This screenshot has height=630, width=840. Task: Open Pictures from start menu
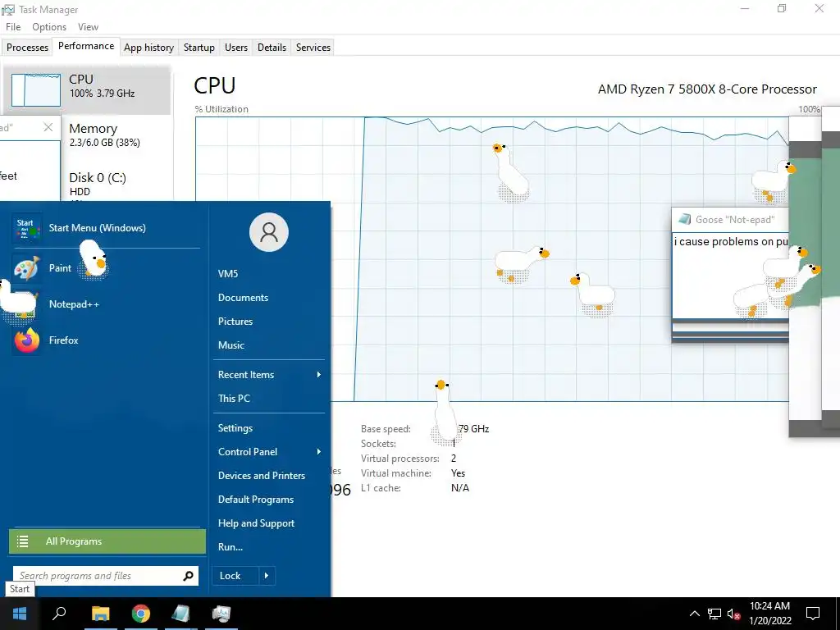[235, 322]
